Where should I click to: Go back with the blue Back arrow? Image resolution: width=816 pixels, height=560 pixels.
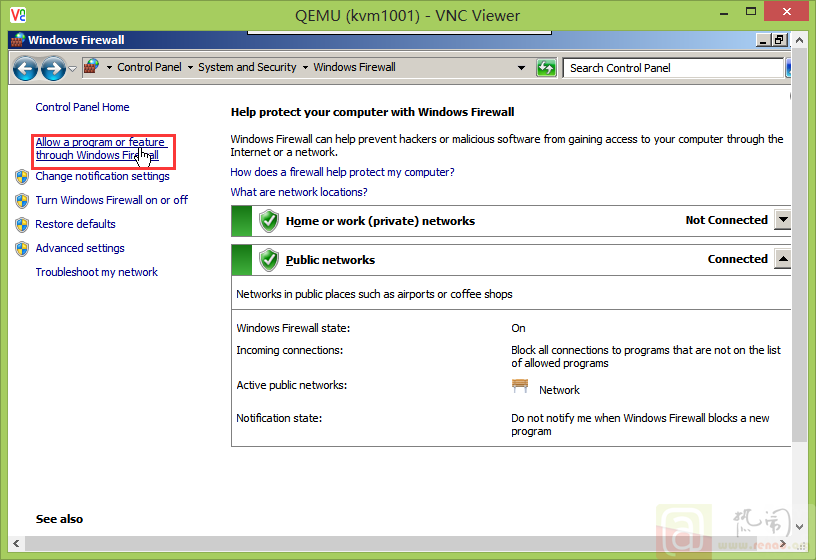[25, 68]
